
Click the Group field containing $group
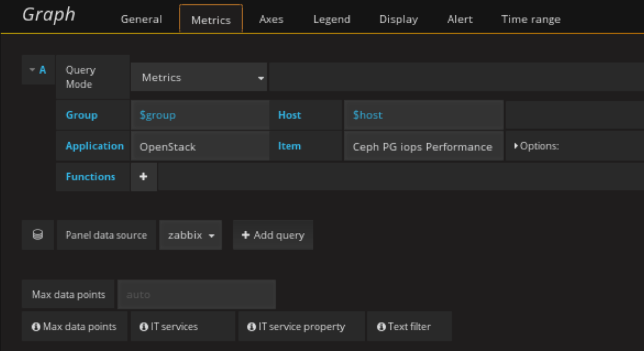coord(199,115)
